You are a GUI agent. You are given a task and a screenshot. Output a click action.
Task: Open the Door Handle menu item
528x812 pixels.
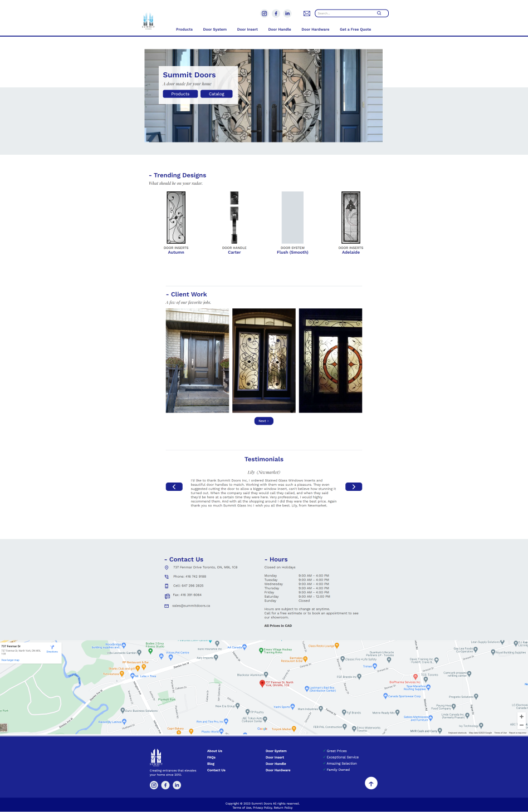coord(280,29)
